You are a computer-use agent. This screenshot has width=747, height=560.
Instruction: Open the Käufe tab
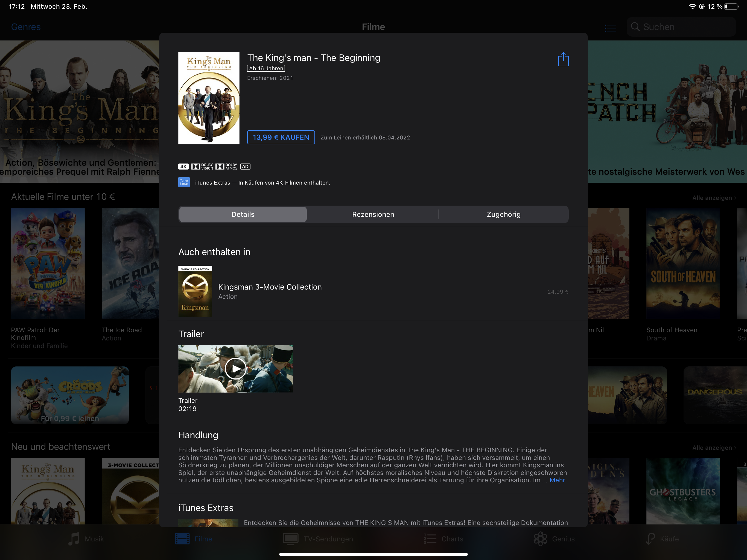coord(662,539)
